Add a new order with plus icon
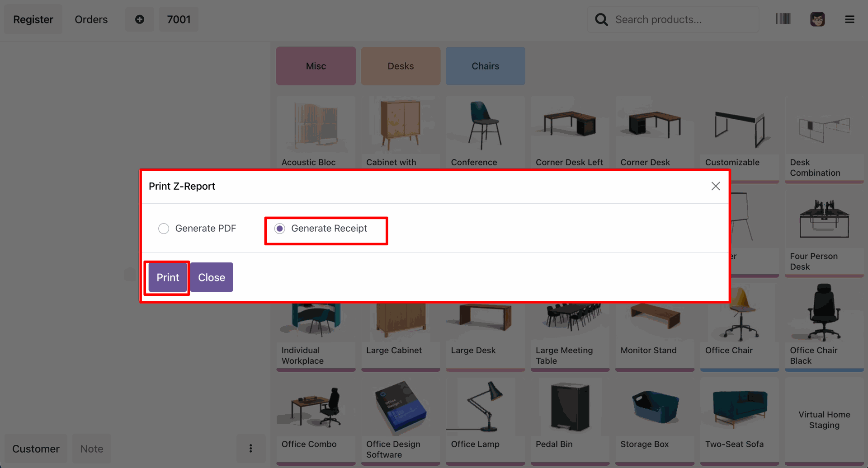This screenshot has width=868, height=468. click(x=139, y=19)
